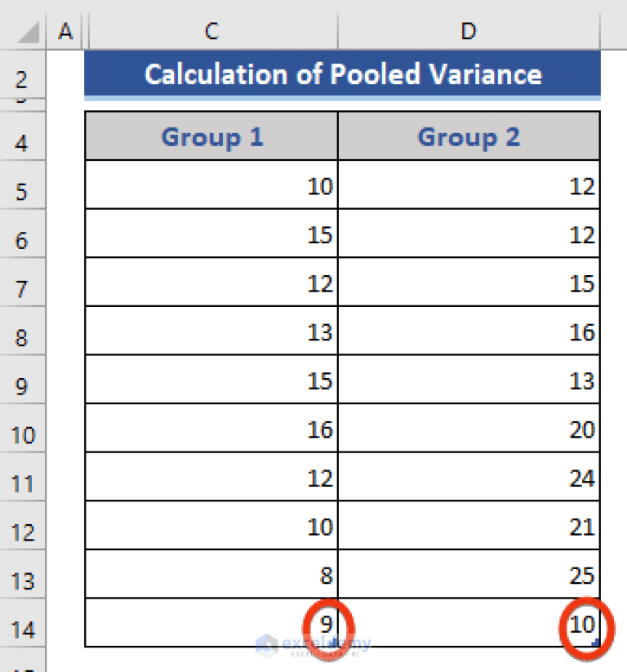This screenshot has width=627, height=672.
Task: Select the Group 1 header cell
Action: [x=211, y=136]
